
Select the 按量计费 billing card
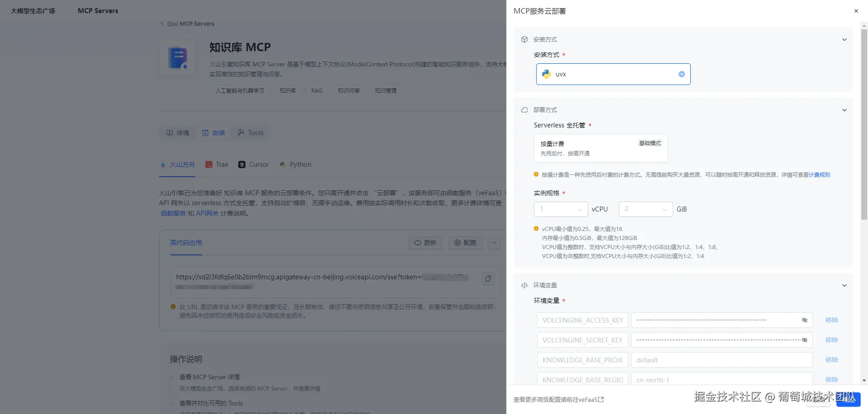pyautogui.click(x=601, y=148)
